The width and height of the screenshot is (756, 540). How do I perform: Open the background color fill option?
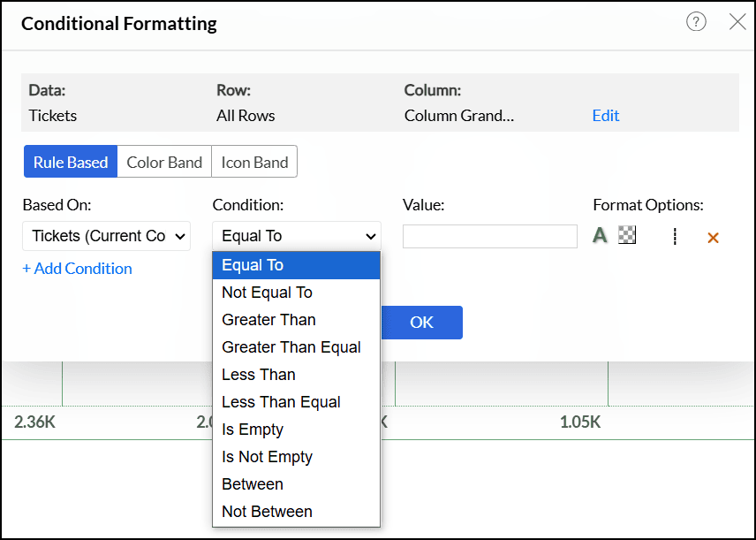tap(627, 235)
